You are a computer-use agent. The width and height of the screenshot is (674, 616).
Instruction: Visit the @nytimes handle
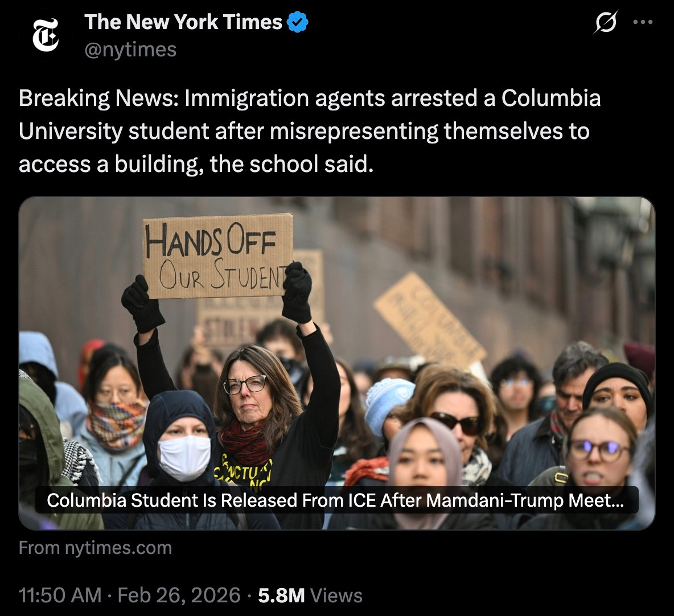(131, 50)
